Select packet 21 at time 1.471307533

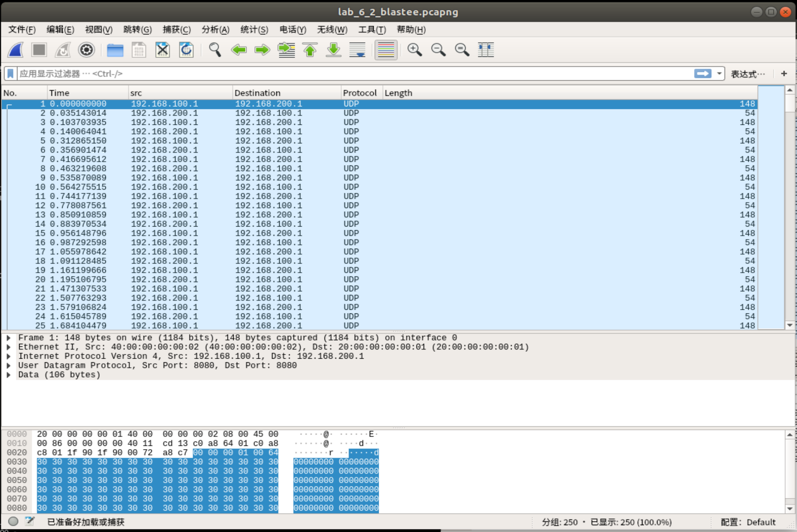pyautogui.click(x=379, y=289)
